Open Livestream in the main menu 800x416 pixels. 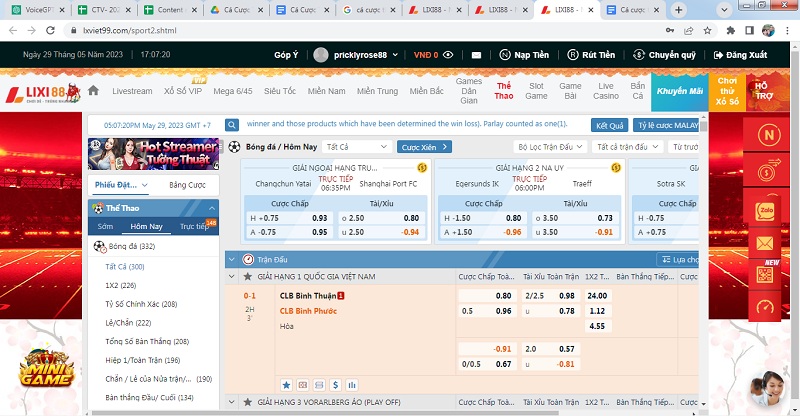132,91
